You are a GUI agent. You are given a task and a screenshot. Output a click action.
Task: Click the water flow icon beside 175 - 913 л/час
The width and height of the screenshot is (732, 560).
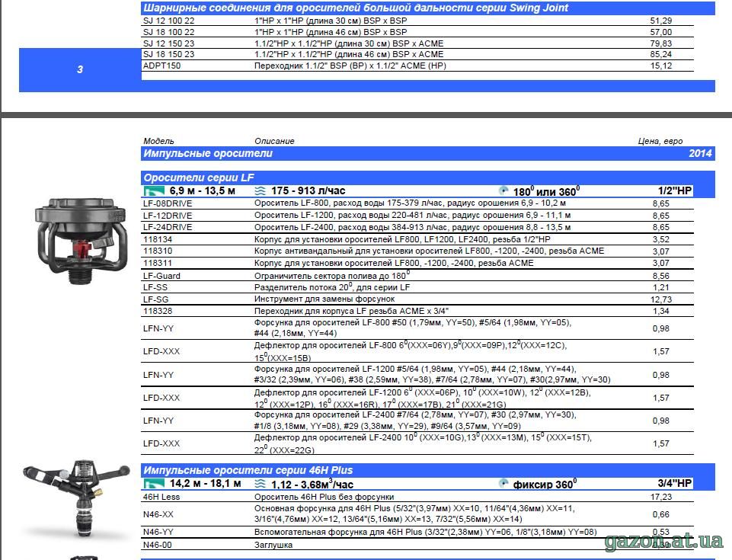(260, 191)
